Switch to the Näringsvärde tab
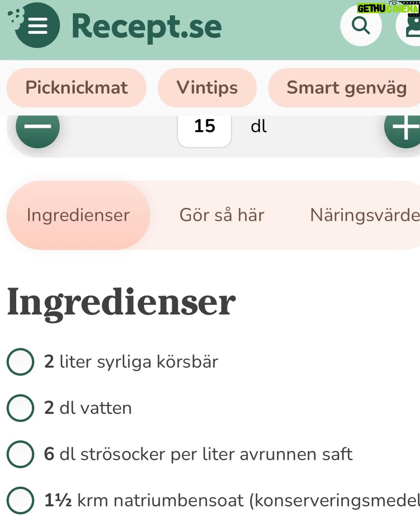The width and height of the screenshot is (420, 524). coord(365,215)
